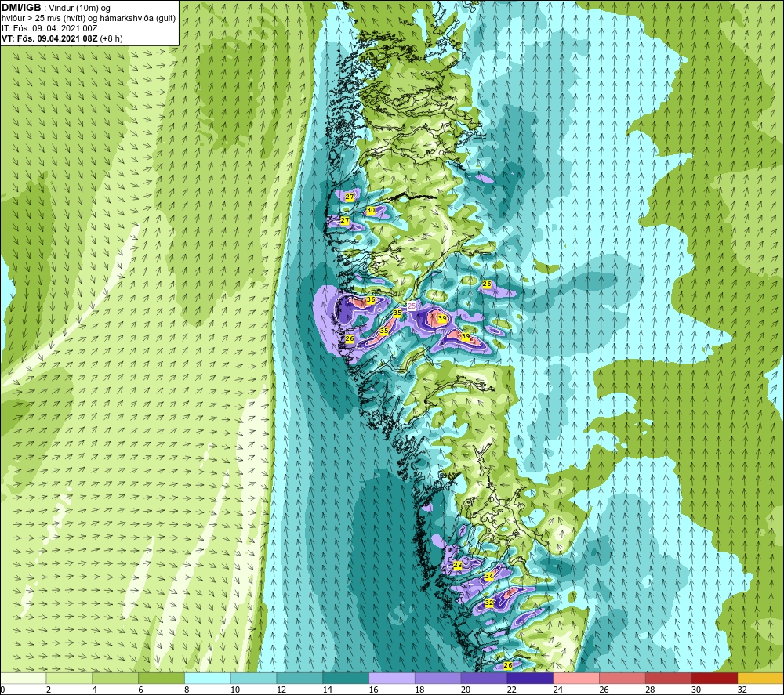The width and height of the screenshot is (784, 695).
Task: Click the 'IT: Fös. 09. 04. 2021 00Z' line
Action: pyautogui.click(x=49, y=28)
